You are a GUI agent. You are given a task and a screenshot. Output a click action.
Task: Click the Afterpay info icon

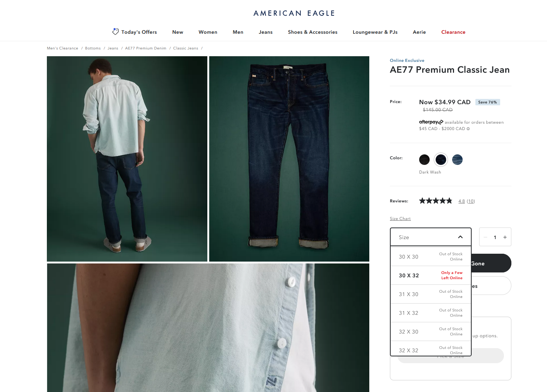click(x=468, y=129)
